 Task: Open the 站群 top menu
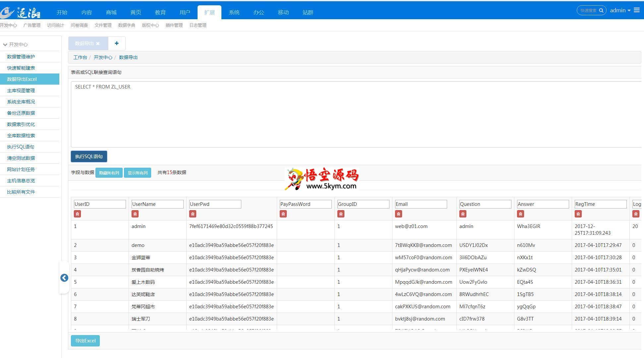[x=308, y=13]
